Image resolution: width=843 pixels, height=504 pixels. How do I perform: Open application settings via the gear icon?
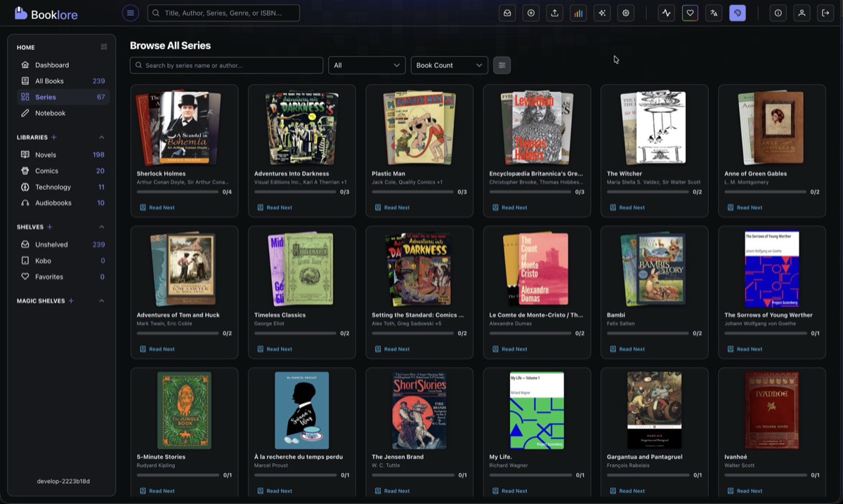(x=625, y=13)
